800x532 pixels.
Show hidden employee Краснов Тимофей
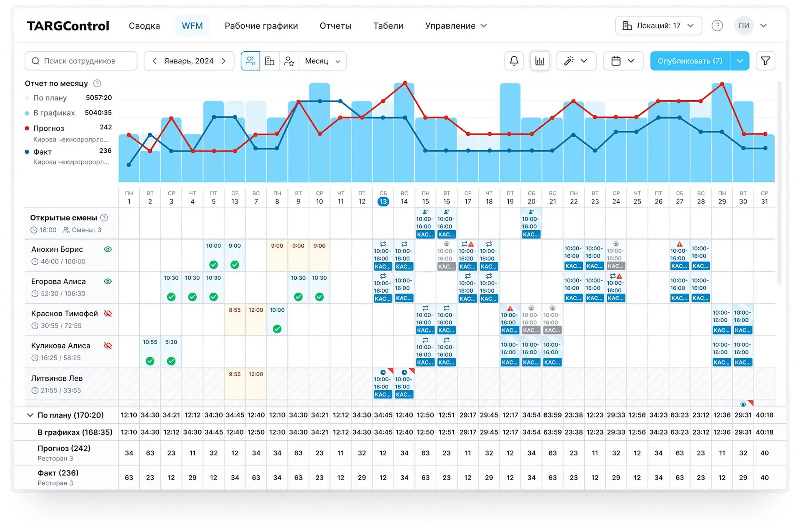108,313
